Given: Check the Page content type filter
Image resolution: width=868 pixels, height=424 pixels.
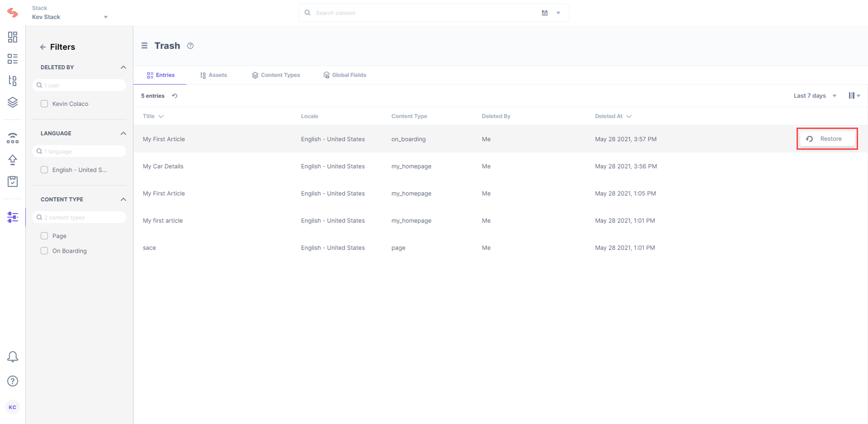Looking at the screenshot, I should point(44,236).
